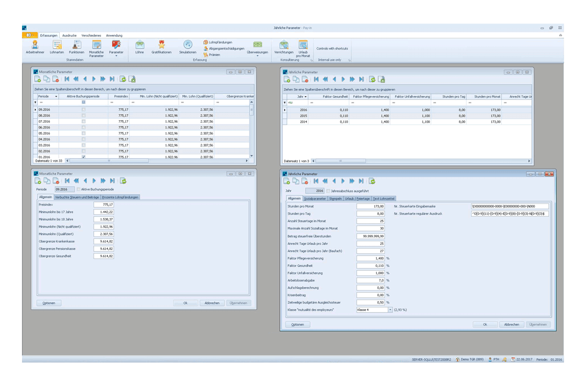Click the Optionen button in Monatliche Parameter
The height and width of the screenshot is (386, 588).
pos(49,303)
